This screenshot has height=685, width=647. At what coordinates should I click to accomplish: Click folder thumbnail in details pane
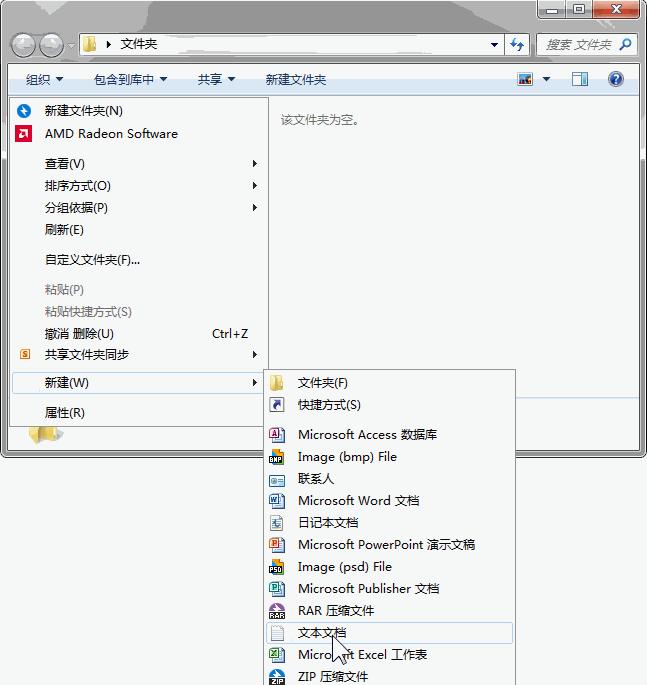tap(45, 435)
